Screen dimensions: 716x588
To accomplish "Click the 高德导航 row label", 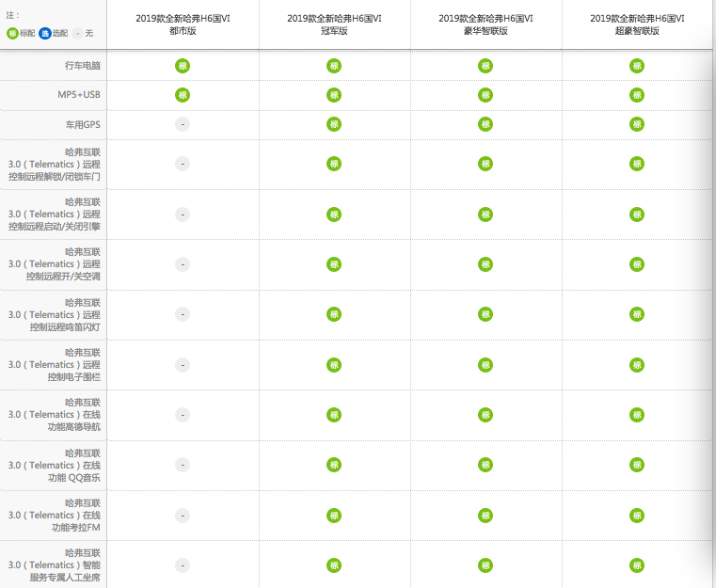I will click(54, 415).
